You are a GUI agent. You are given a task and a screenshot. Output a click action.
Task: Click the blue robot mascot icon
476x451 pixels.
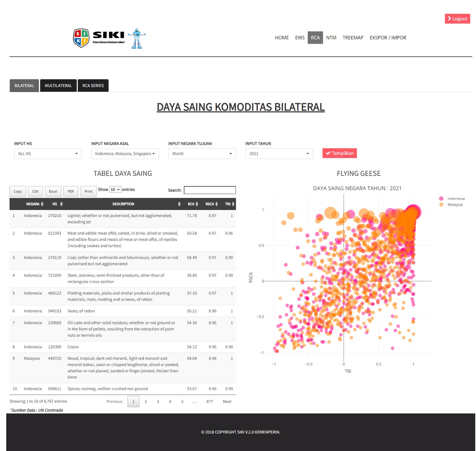point(137,38)
